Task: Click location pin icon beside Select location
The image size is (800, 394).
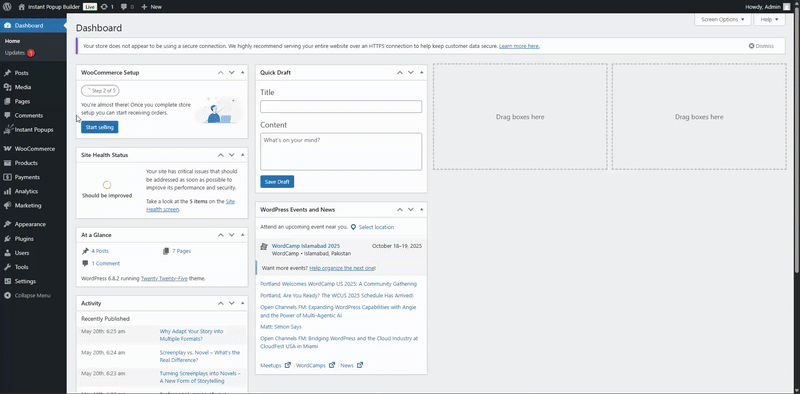Action: tap(353, 227)
